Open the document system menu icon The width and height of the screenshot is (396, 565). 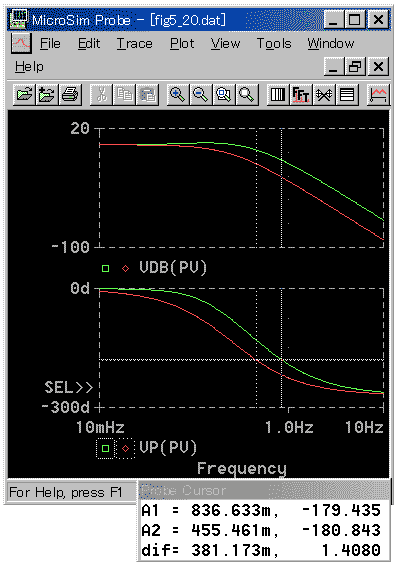(x=21, y=43)
